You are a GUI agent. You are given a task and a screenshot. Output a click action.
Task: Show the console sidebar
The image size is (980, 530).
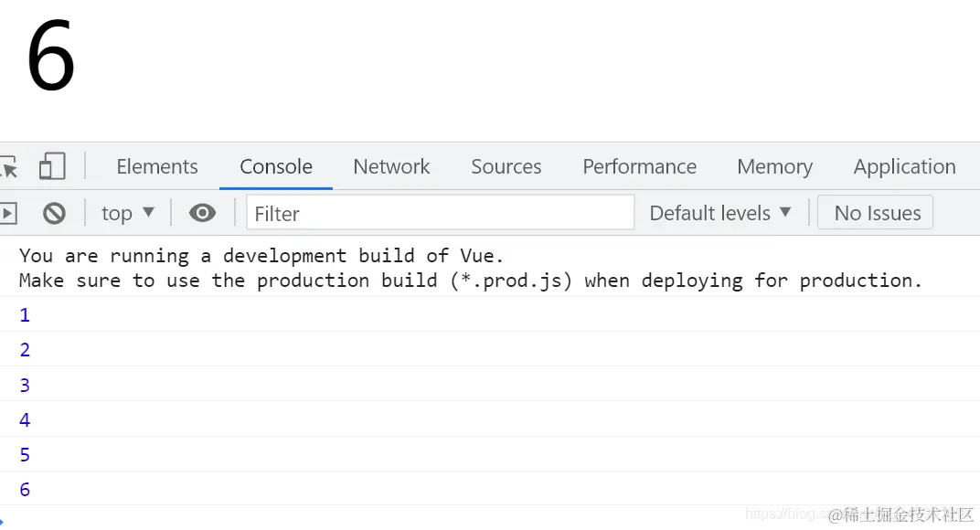tap(8, 213)
